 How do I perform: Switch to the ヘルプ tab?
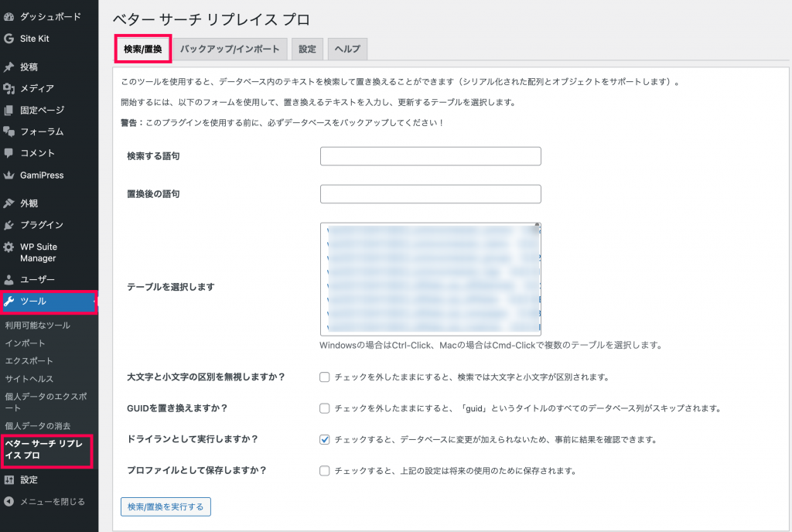[x=347, y=49]
